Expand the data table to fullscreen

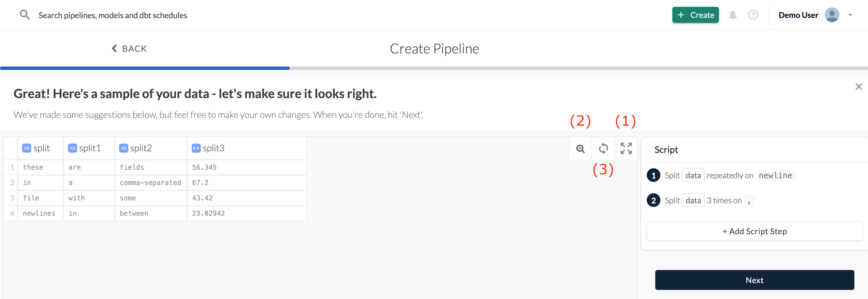[x=626, y=148]
